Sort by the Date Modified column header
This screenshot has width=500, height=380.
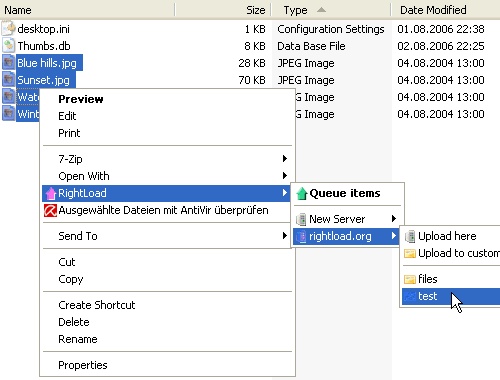click(x=445, y=10)
